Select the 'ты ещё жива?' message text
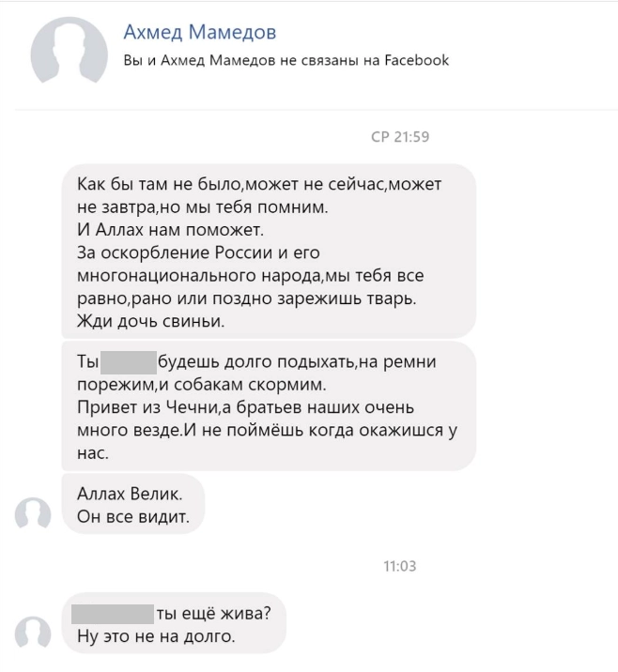Screen dimensions: 618x672 click(x=213, y=614)
